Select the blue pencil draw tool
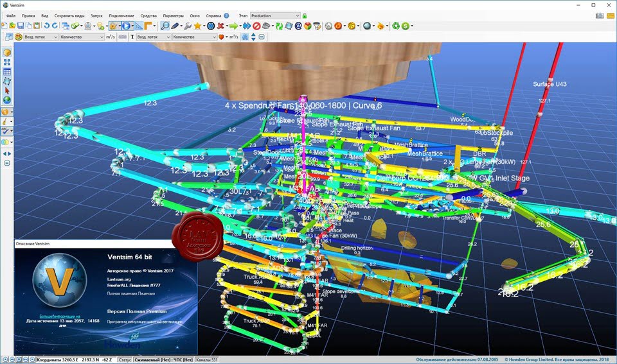 click(x=175, y=26)
